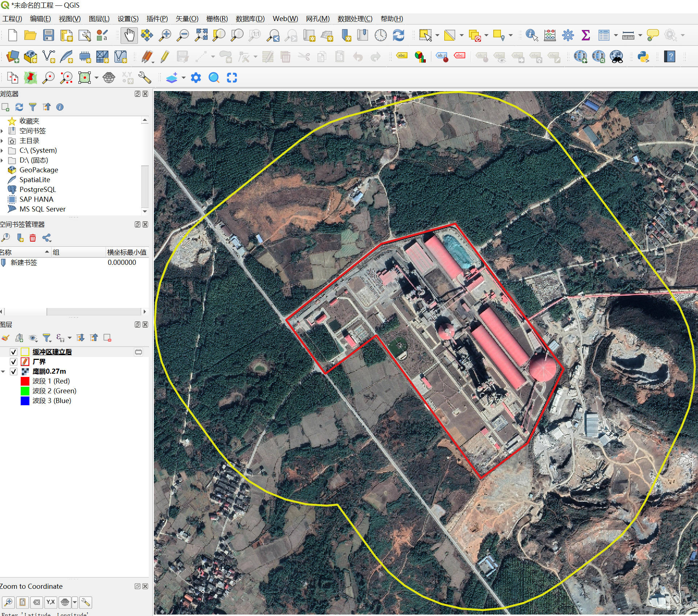Click the Zoom In magnifier
Viewport: 698px width, 616px height.
[165, 35]
